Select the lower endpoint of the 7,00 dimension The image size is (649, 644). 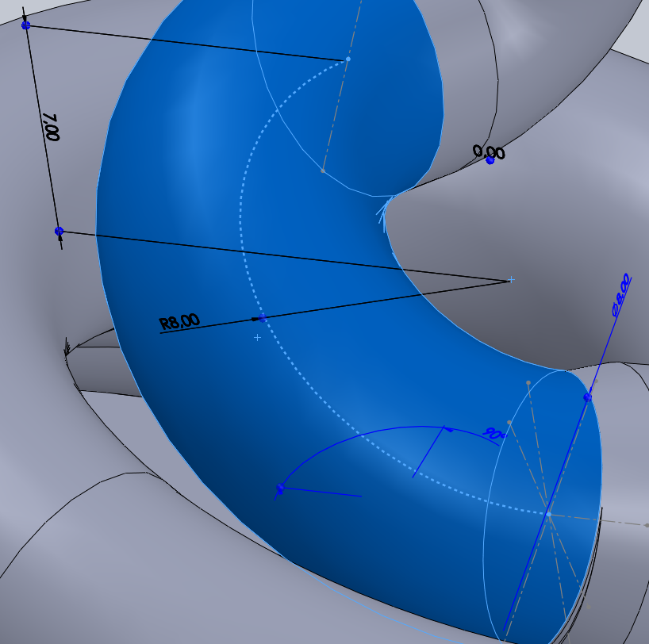[59, 231]
